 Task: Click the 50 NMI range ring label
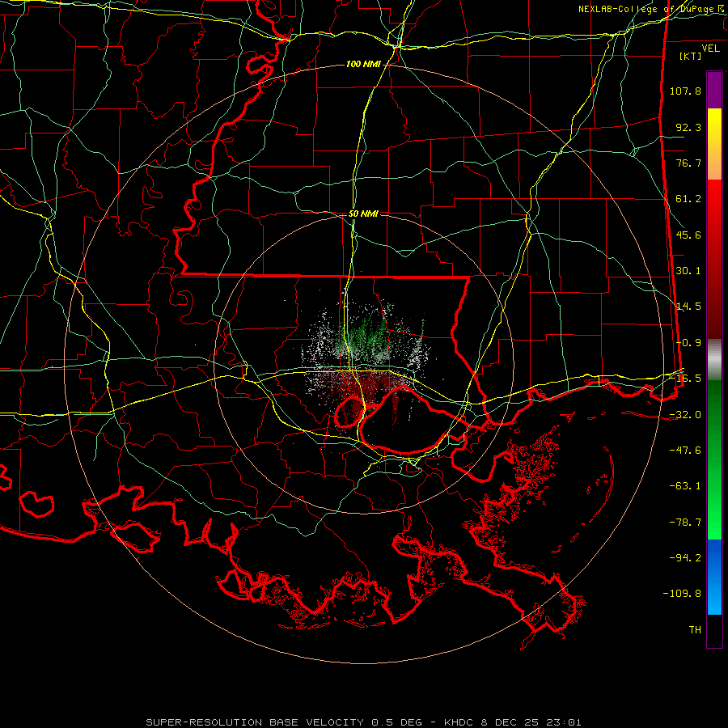(x=363, y=214)
